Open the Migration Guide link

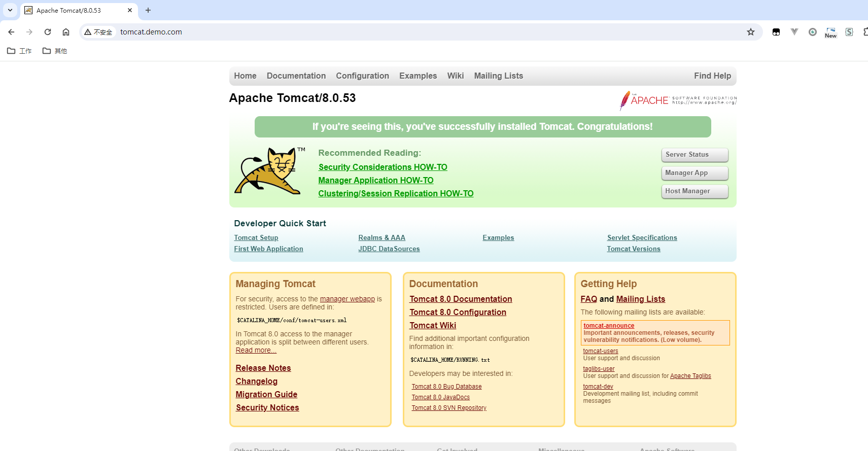click(x=266, y=394)
